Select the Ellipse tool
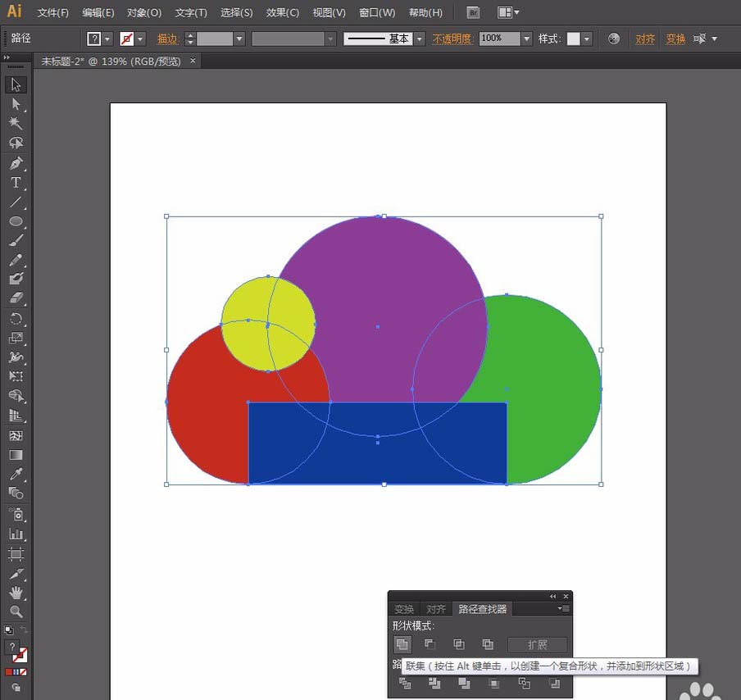Screen dimensions: 741x700 click(x=16, y=221)
